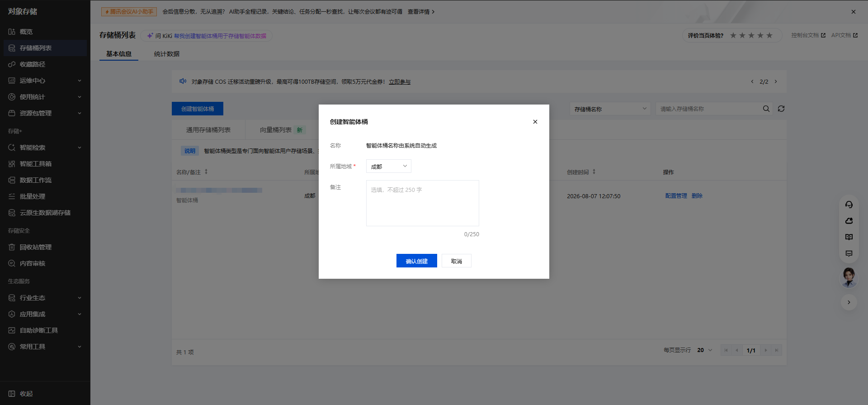Screen dimensions: 868x405
Task: Open the API文档 documentation link
Action: pos(844,35)
